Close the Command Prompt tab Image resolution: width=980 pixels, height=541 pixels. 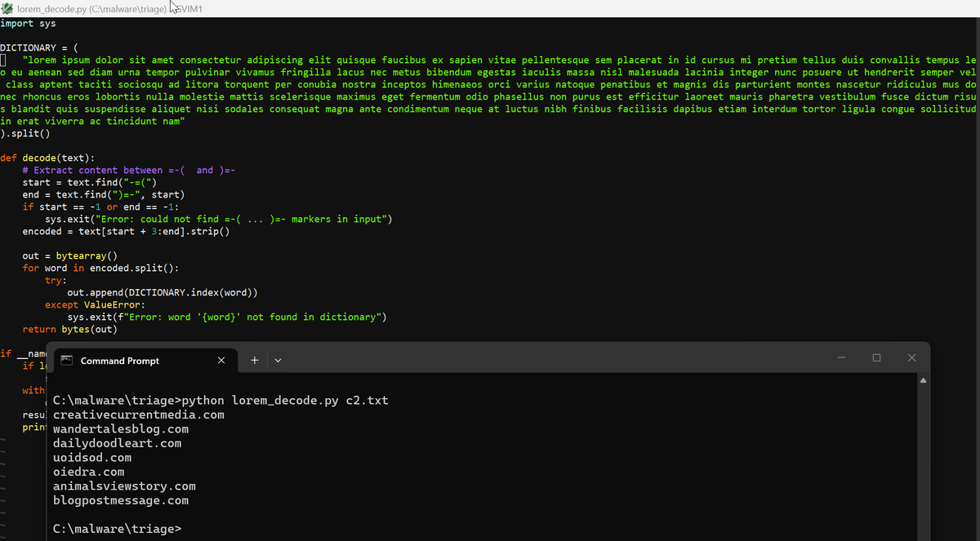tap(221, 361)
